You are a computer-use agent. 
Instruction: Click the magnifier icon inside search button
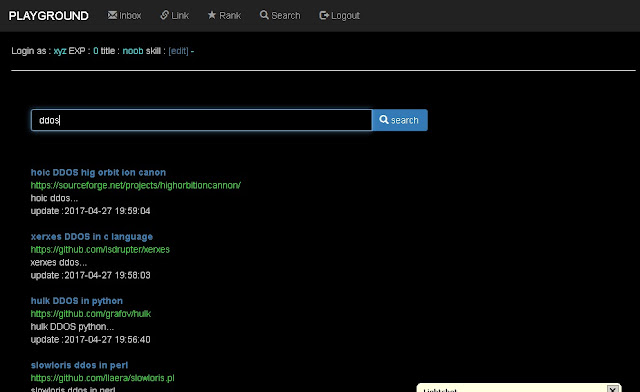pos(384,120)
